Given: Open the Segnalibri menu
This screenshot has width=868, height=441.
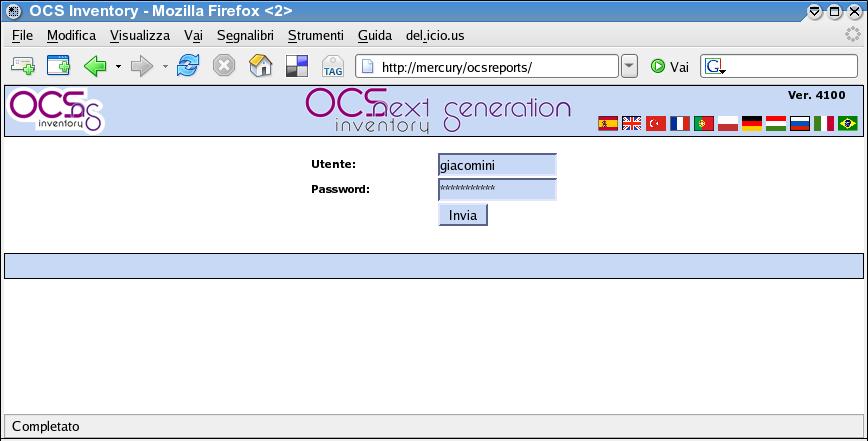Looking at the screenshot, I should pyautogui.click(x=245, y=35).
